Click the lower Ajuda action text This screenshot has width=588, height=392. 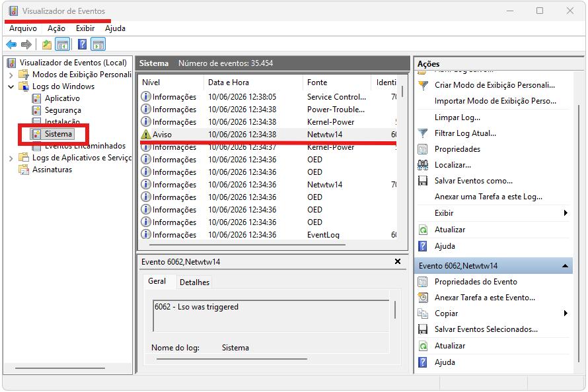[445, 362]
